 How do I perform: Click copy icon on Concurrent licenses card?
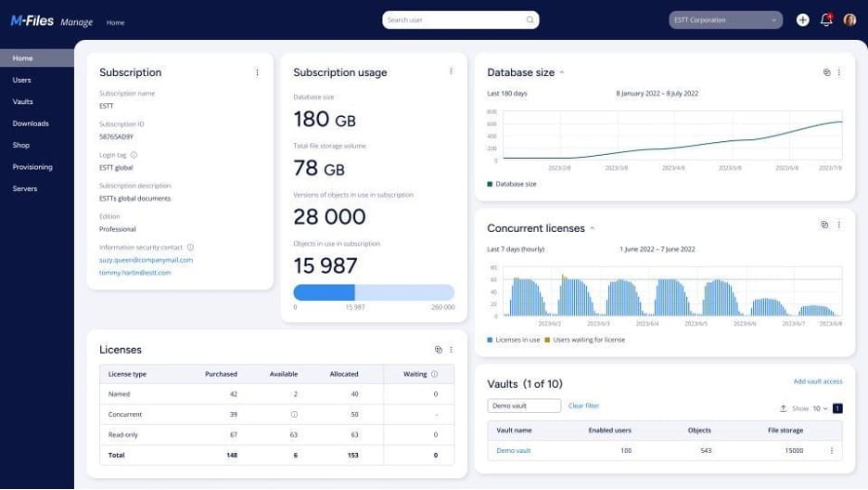pos(824,225)
